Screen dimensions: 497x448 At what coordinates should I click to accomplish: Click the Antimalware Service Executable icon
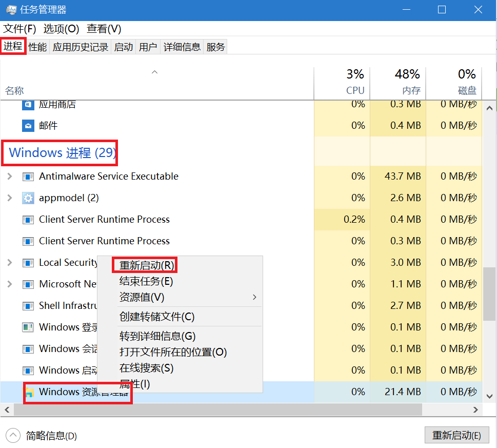pyautogui.click(x=28, y=177)
